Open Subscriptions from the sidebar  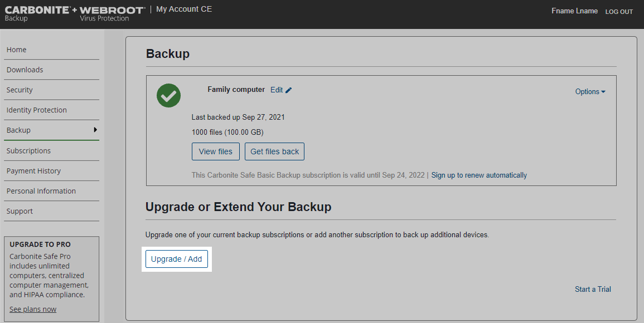pyautogui.click(x=28, y=150)
